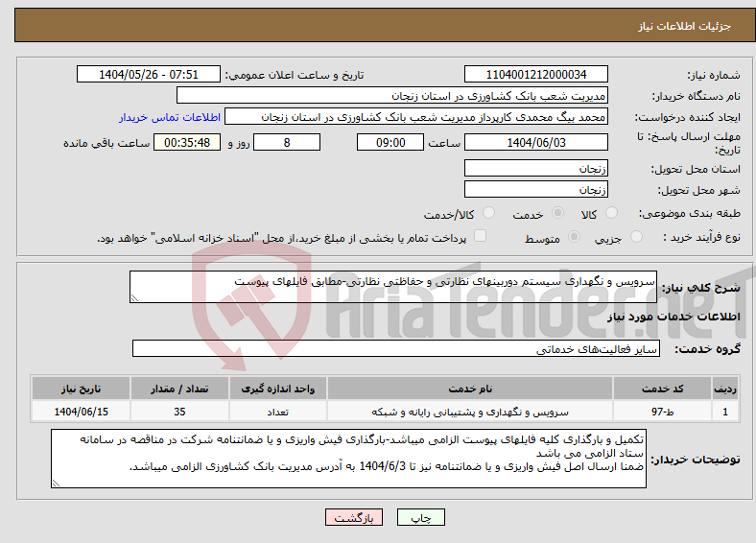Screen dimensions: 756x543
Task: Click the need date cell 1404/06/15
Action: click(x=81, y=412)
